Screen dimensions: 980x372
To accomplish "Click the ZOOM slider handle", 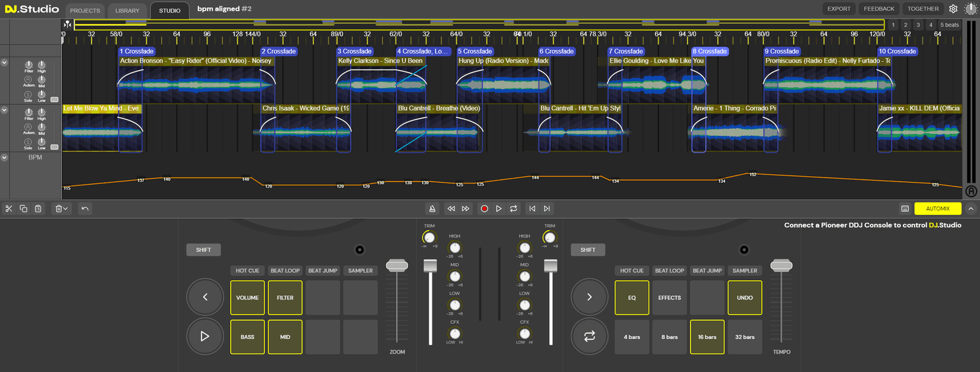I will point(397,265).
